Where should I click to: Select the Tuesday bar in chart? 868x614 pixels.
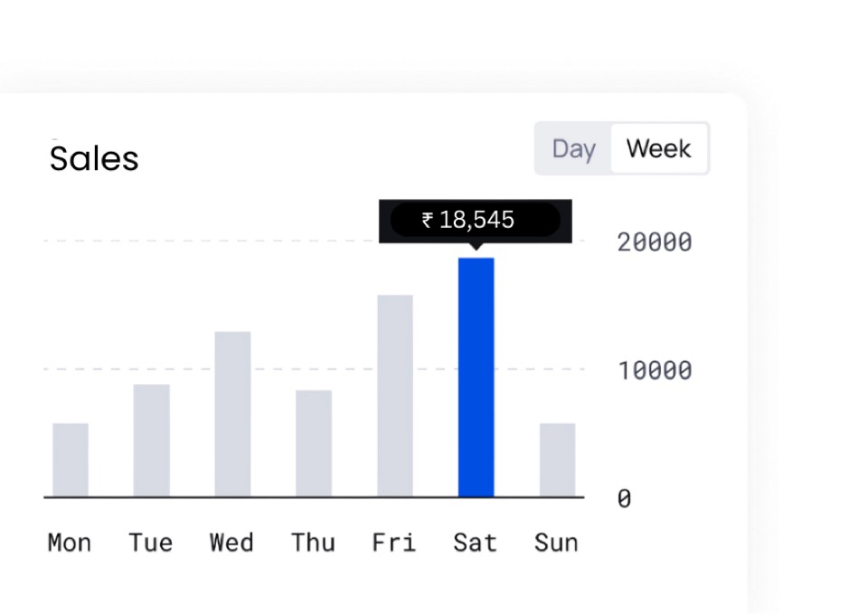point(151,440)
